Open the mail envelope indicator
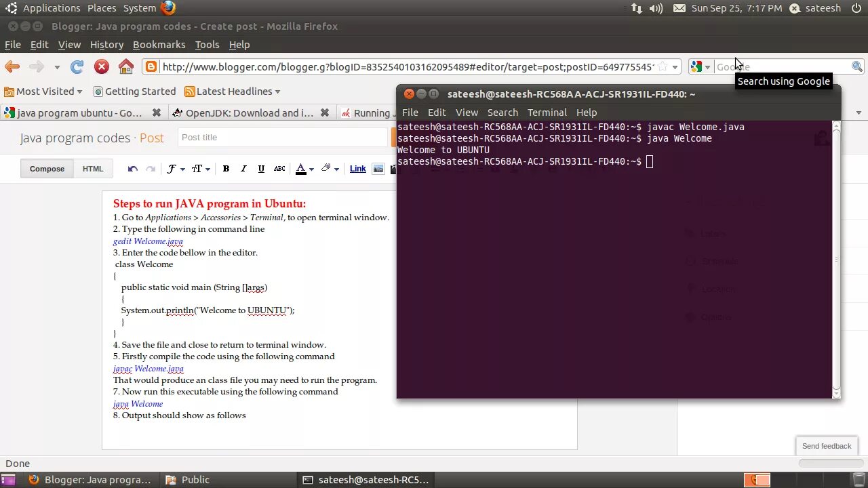Screen dimensions: 868x488 679,8
